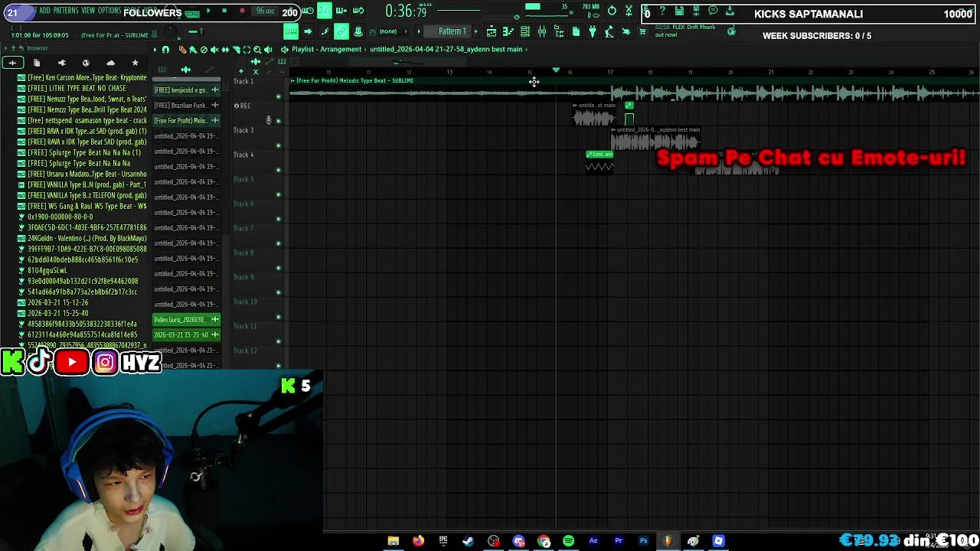Image resolution: width=980 pixels, height=551 pixels.
Task: Click the arrow left of Pattern 1
Action: point(419,31)
